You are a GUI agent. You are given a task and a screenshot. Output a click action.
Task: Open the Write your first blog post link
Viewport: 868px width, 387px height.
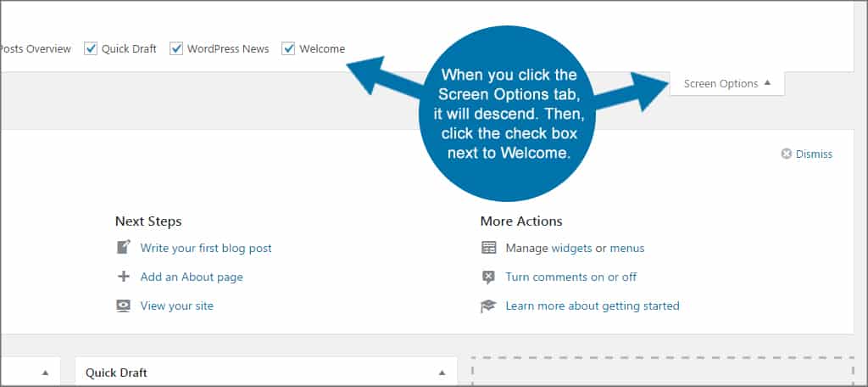pos(206,248)
